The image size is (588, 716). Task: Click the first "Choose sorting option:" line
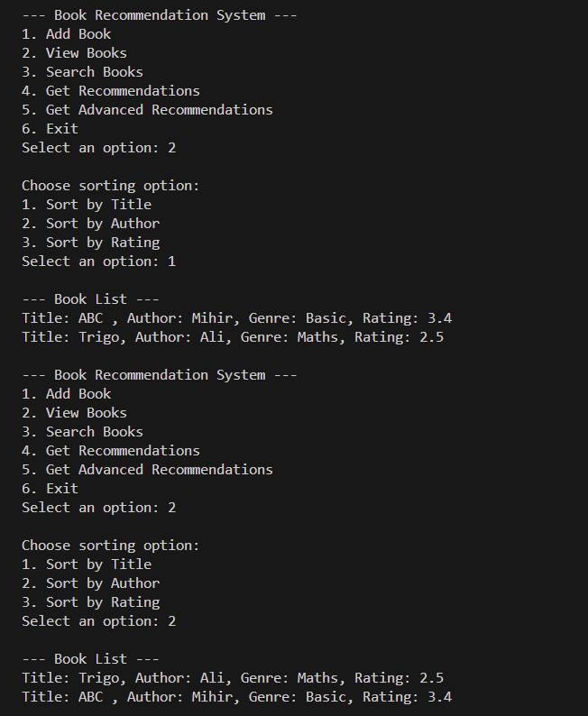(x=110, y=186)
